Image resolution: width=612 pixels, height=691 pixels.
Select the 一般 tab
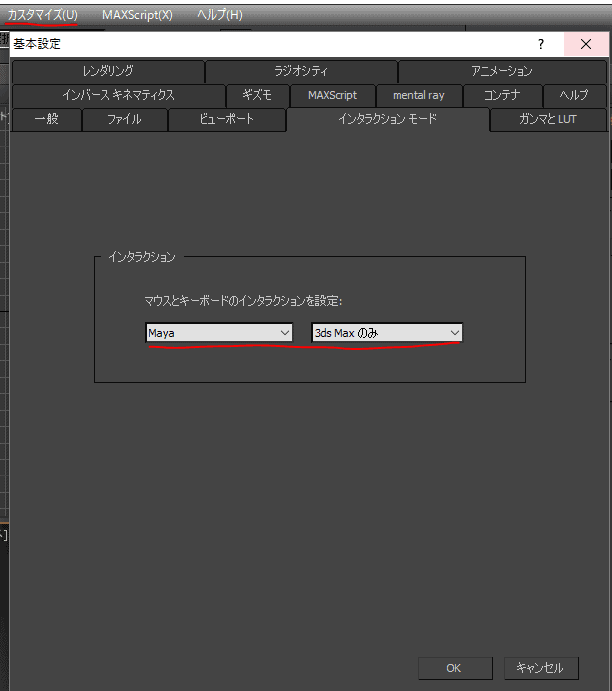(x=46, y=119)
